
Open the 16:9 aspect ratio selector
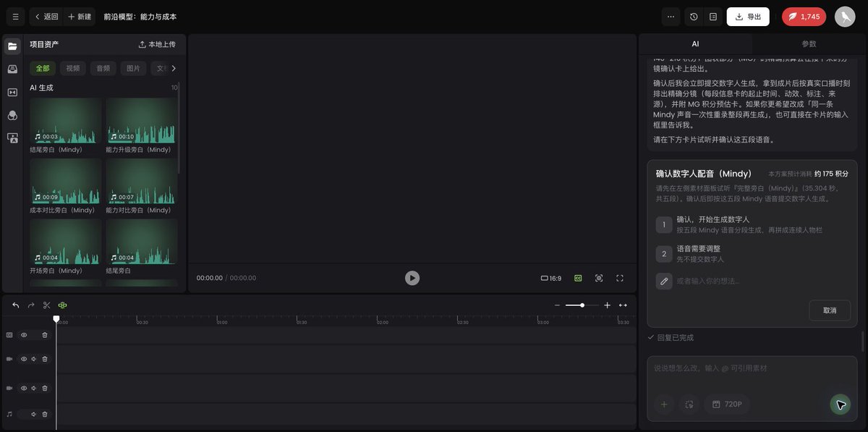(551, 278)
